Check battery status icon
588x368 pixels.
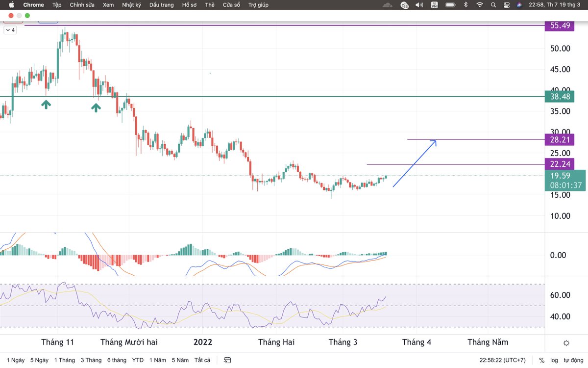pos(450,5)
